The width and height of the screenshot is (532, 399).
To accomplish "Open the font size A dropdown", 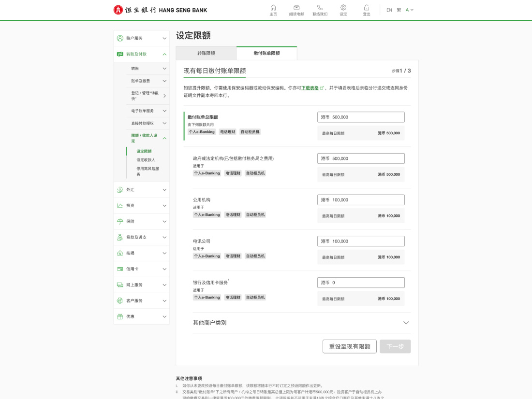I will click(x=409, y=10).
